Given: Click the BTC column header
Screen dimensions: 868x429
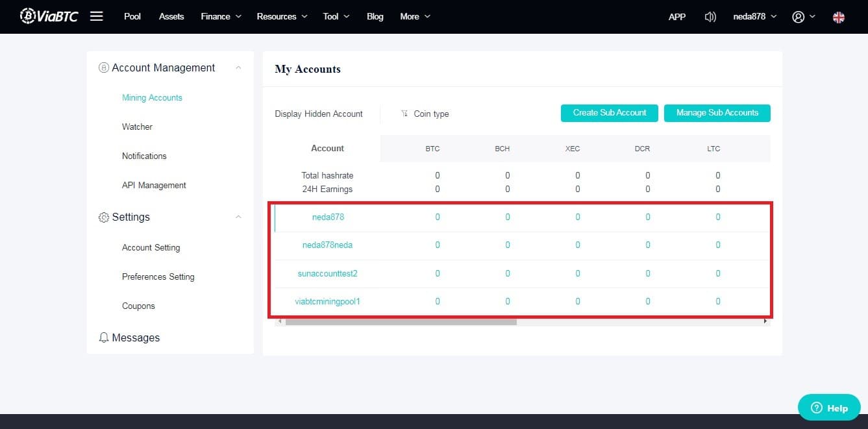Looking at the screenshot, I should 432,149.
